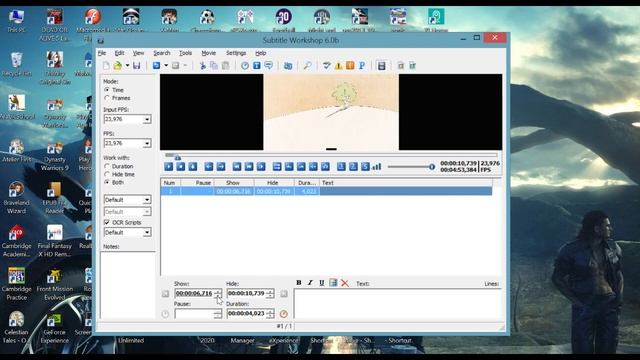The height and width of the screenshot is (360, 640).
Task: Click the Show column header
Action: pyautogui.click(x=234, y=183)
